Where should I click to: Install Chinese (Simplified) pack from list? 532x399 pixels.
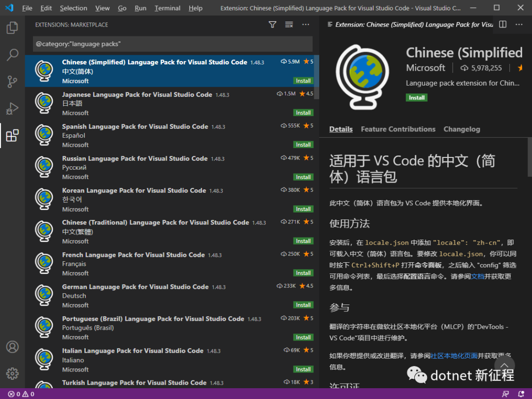point(303,81)
